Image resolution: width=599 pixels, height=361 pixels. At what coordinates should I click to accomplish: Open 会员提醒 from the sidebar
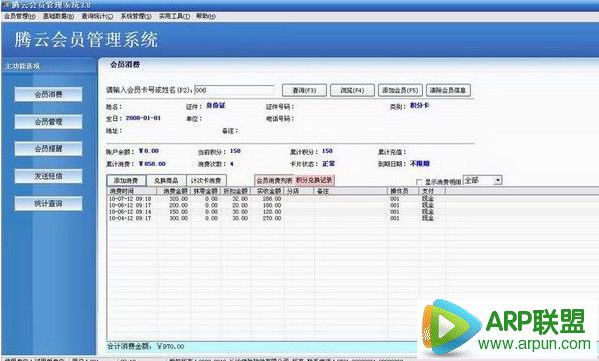pos(48,149)
